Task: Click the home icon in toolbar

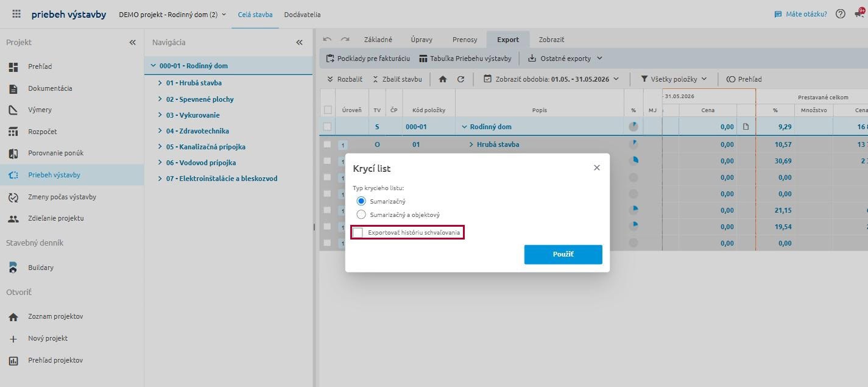Action: [443, 79]
